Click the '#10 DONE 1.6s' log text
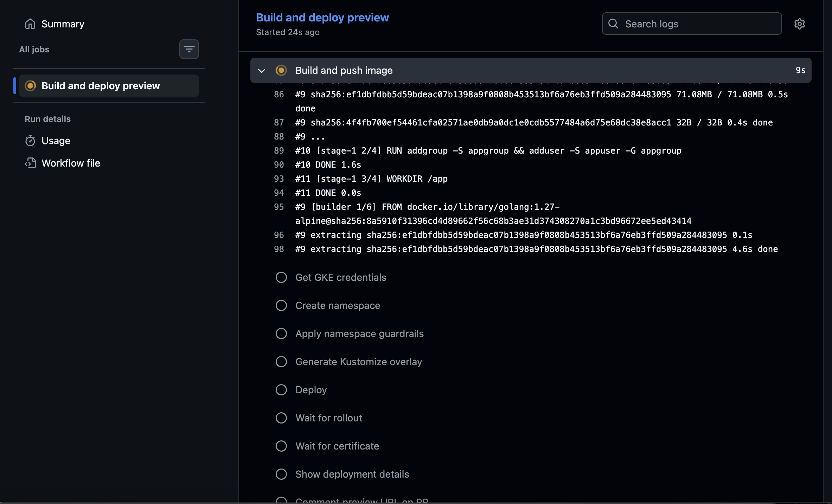Viewport: 832px width, 504px height. tap(328, 164)
